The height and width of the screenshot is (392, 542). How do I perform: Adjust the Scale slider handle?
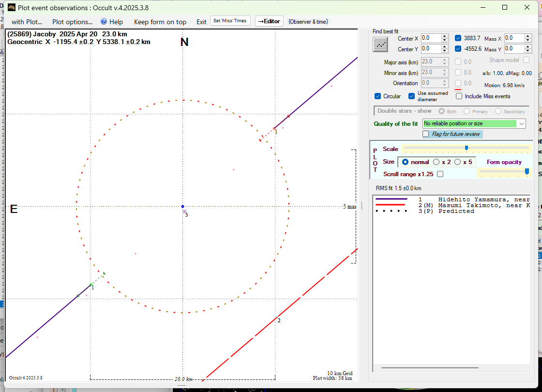pos(467,148)
